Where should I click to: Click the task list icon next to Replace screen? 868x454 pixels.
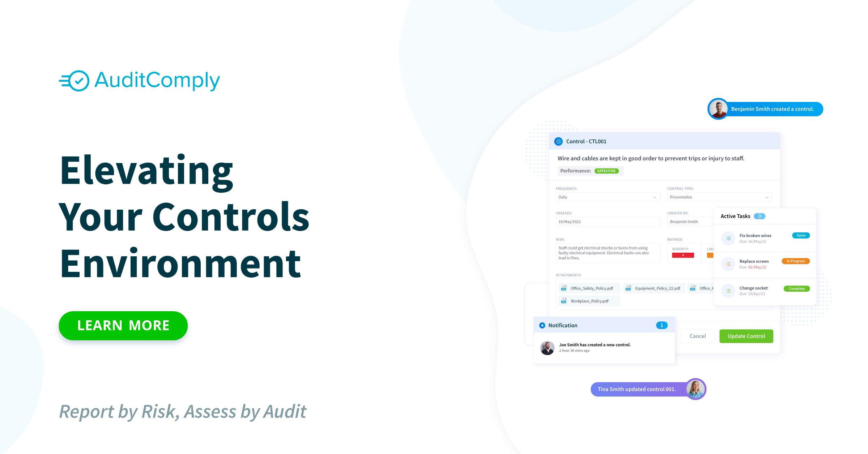pos(728,264)
